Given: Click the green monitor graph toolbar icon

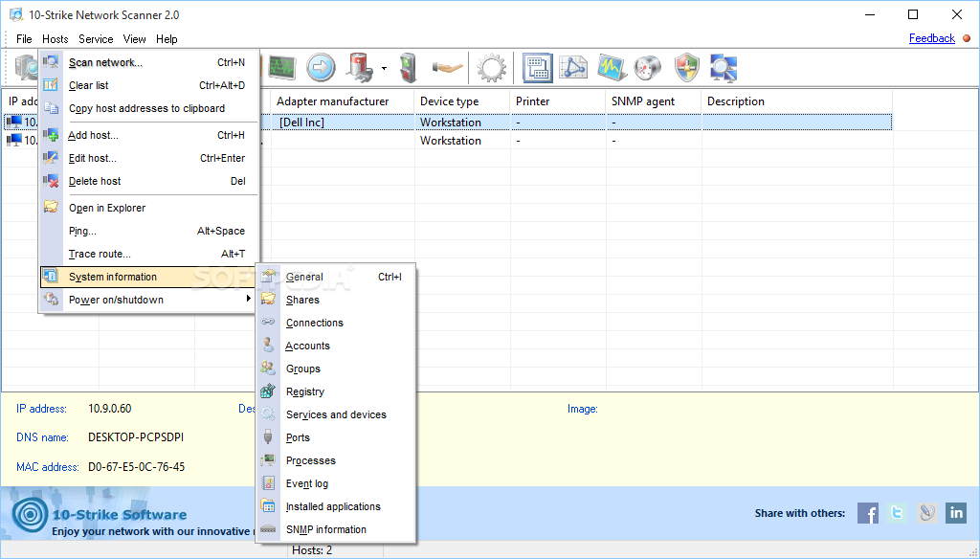Looking at the screenshot, I should click(282, 67).
